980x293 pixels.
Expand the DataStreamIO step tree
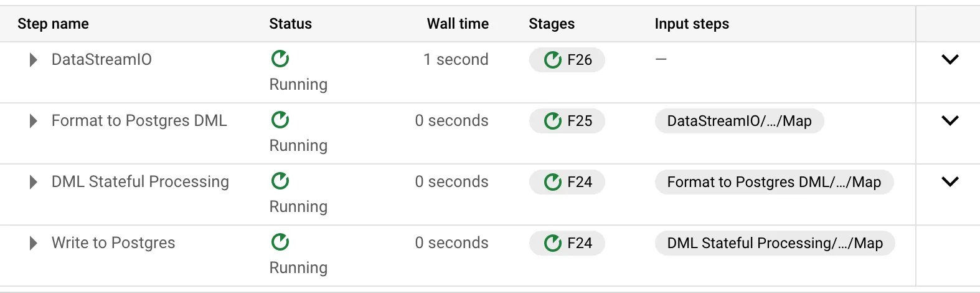[x=34, y=60]
